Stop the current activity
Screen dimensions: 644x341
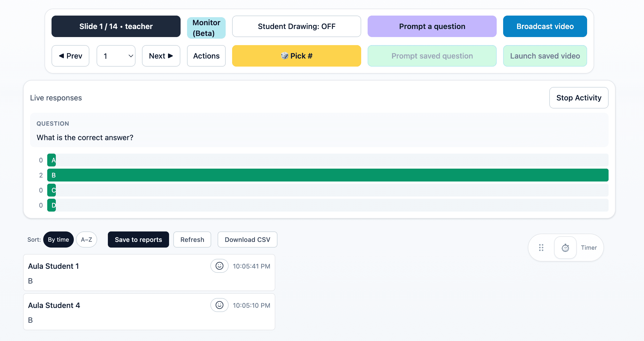tap(579, 98)
